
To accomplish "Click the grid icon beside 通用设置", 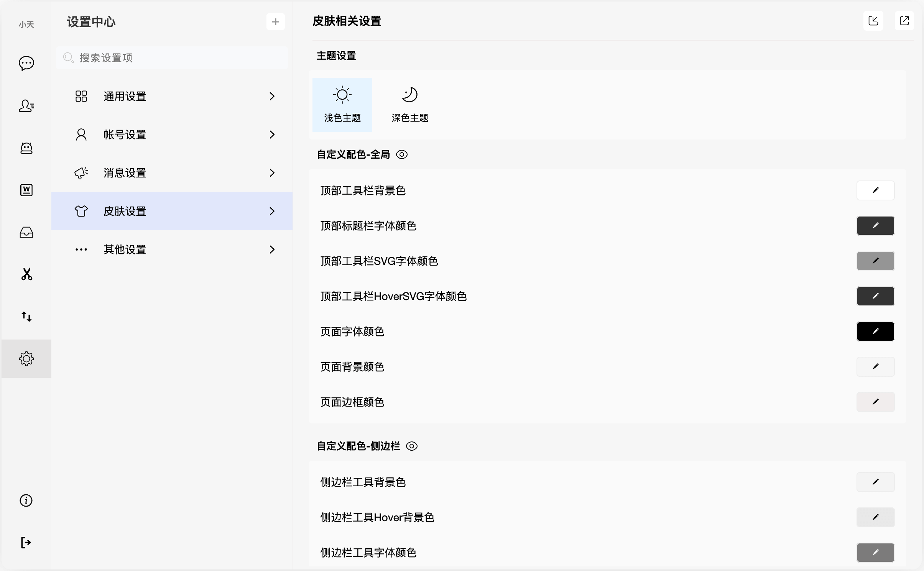I will pyautogui.click(x=81, y=96).
